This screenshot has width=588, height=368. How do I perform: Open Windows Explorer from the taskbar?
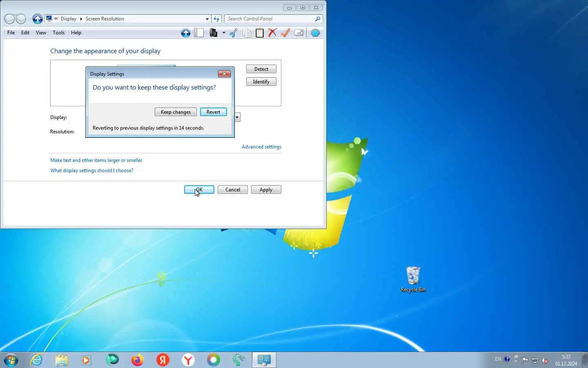62,360
